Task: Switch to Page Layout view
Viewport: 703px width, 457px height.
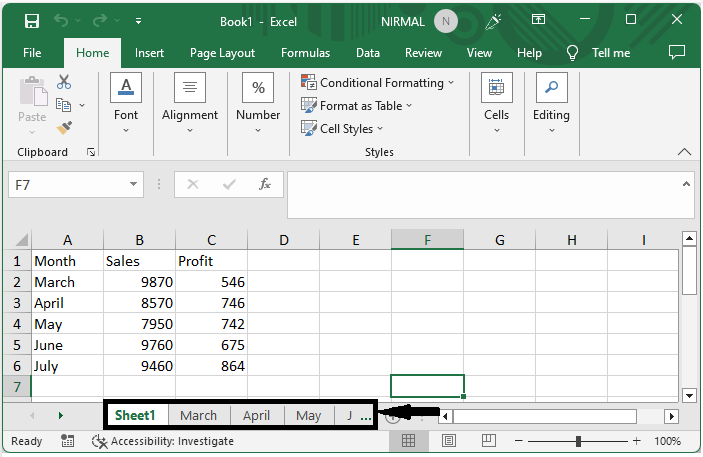Action: pyautogui.click(x=449, y=441)
